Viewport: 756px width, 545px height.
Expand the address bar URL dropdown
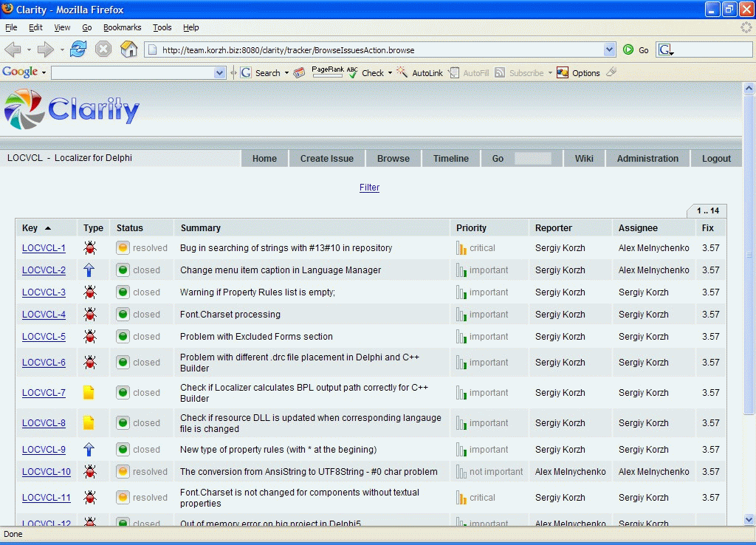[609, 49]
